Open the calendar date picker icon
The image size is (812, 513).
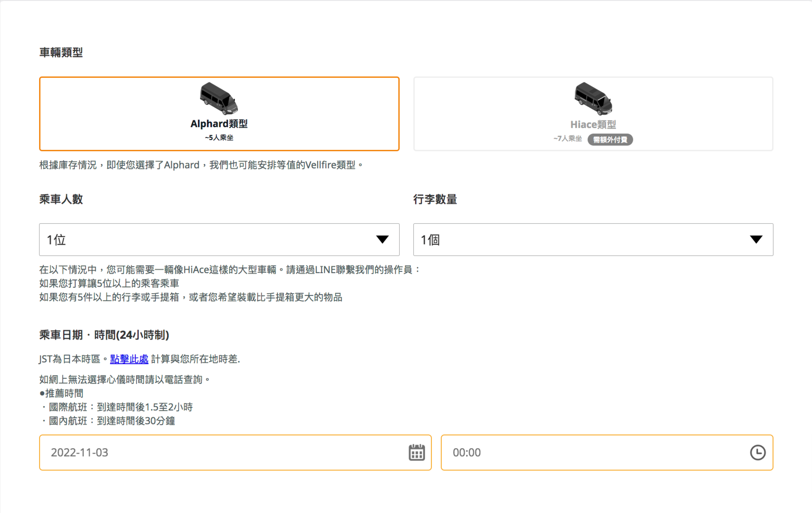click(x=416, y=452)
